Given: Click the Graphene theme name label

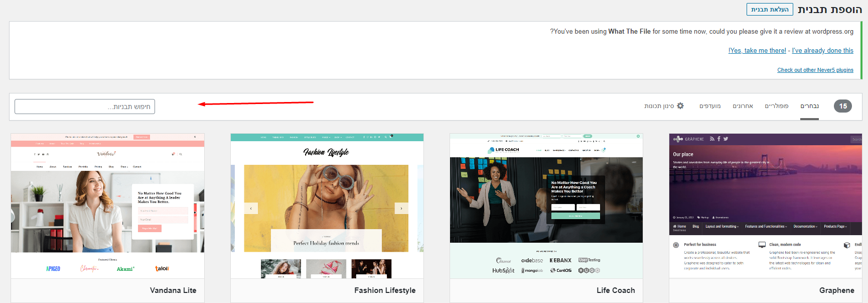Looking at the screenshot, I should tap(837, 290).
